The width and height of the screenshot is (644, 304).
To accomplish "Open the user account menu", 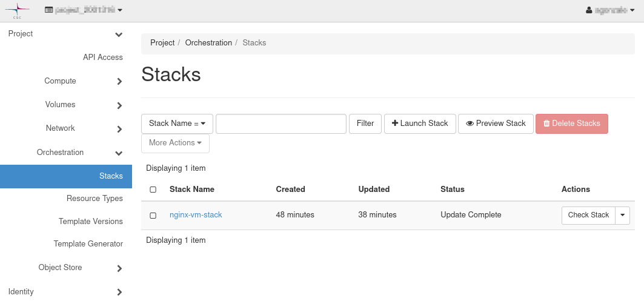I will [x=610, y=10].
